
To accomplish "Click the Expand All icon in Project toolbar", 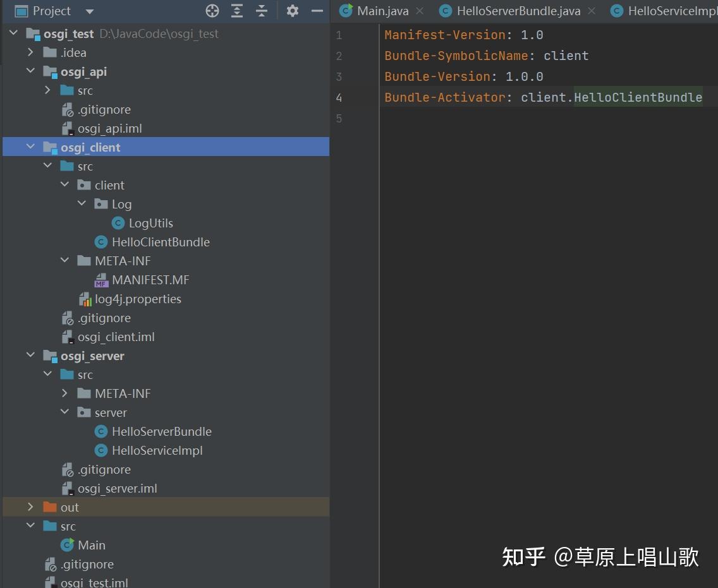I will tap(237, 11).
